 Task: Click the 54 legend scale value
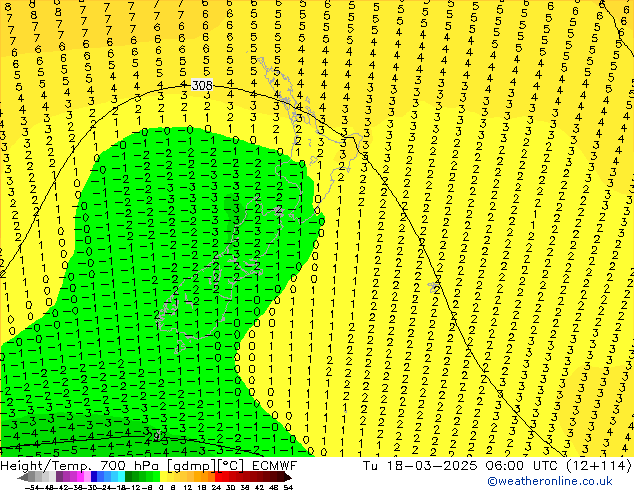pos(288,487)
